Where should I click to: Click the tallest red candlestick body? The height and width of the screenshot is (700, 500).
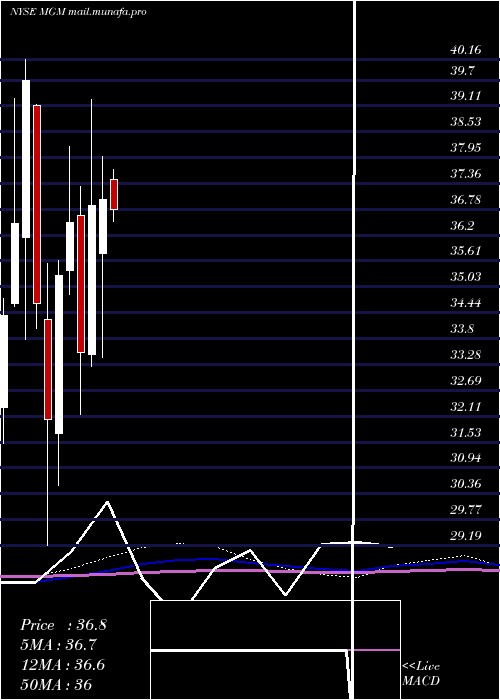click(37, 204)
